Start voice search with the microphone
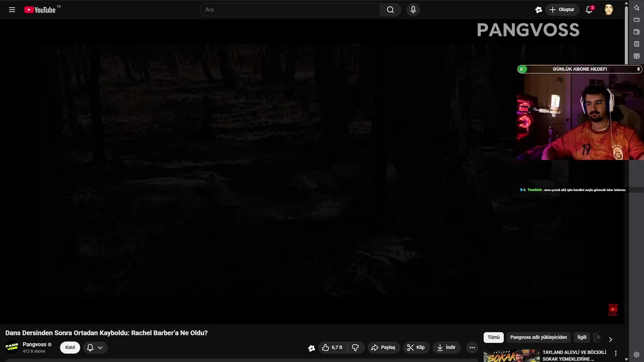Viewport: 644px width, 362px height. [413, 10]
